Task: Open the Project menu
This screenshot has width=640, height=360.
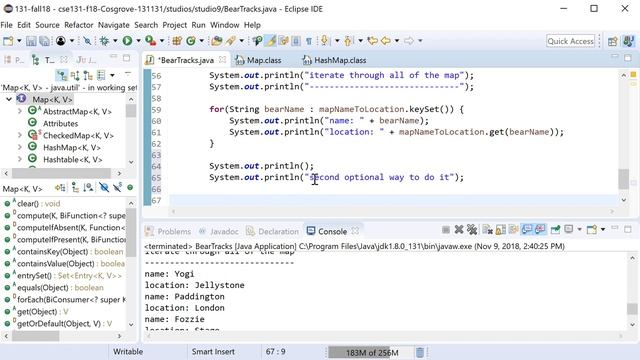Action: [175, 25]
